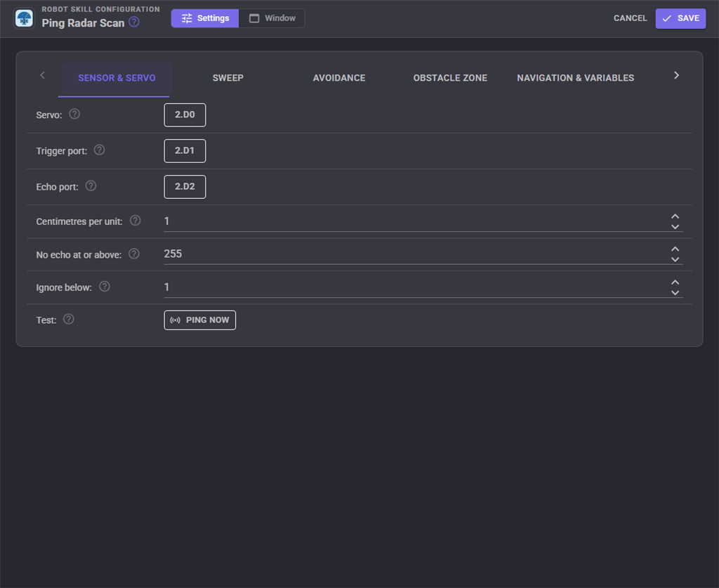Show help for the Test row

(68, 319)
